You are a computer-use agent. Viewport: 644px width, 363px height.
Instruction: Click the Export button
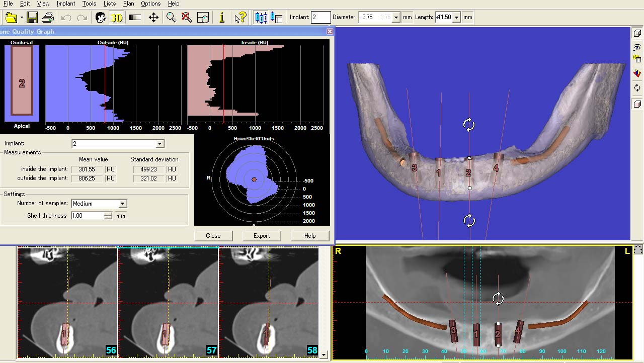pyautogui.click(x=262, y=235)
